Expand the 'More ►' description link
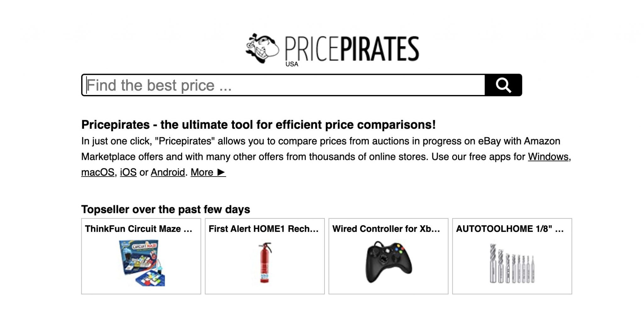The width and height of the screenshot is (644, 315). pyautogui.click(x=208, y=172)
